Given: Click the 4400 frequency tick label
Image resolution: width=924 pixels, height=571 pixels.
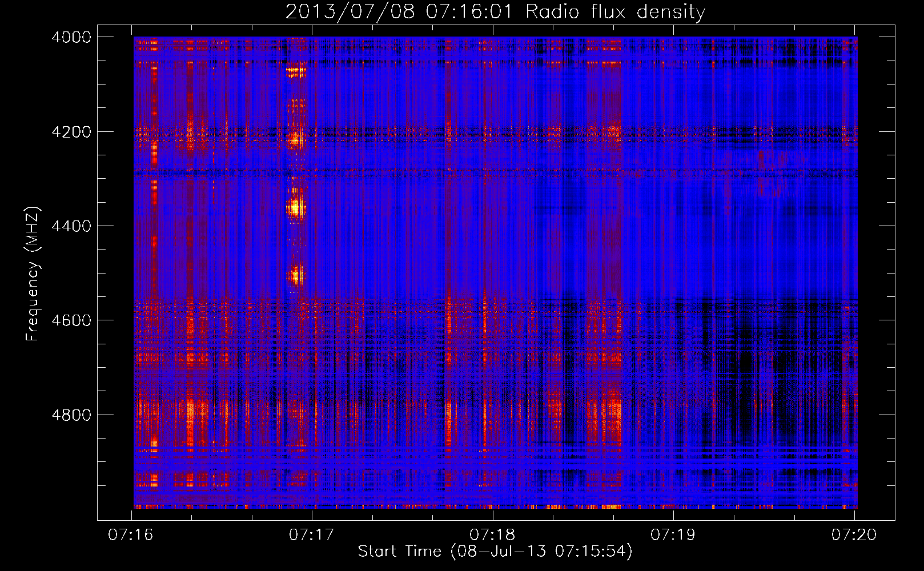Looking at the screenshot, I should (71, 226).
